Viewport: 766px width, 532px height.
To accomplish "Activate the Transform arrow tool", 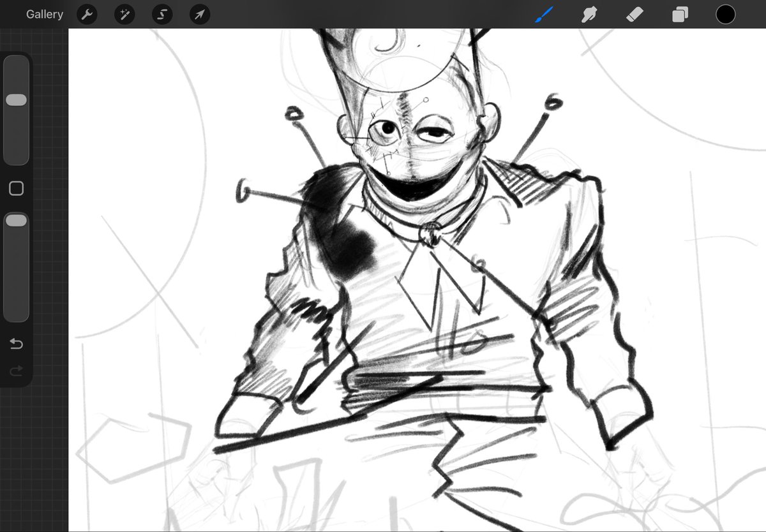I will [200, 14].
